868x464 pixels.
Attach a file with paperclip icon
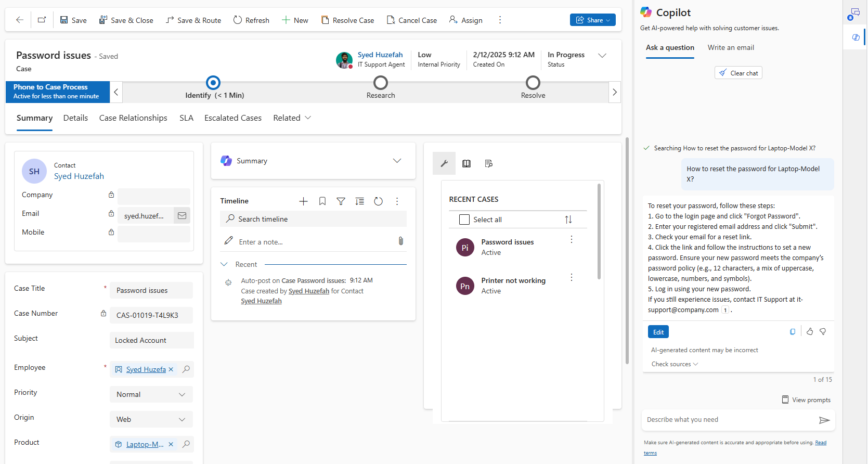(401, 241)
